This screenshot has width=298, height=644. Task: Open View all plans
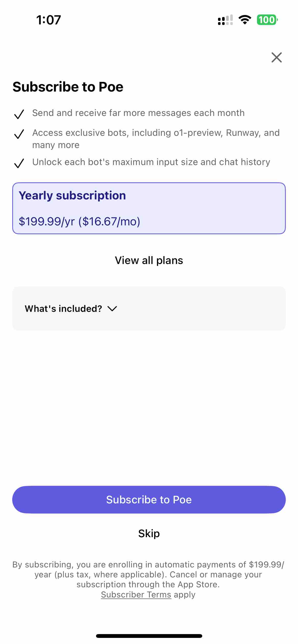click(149, 260)
